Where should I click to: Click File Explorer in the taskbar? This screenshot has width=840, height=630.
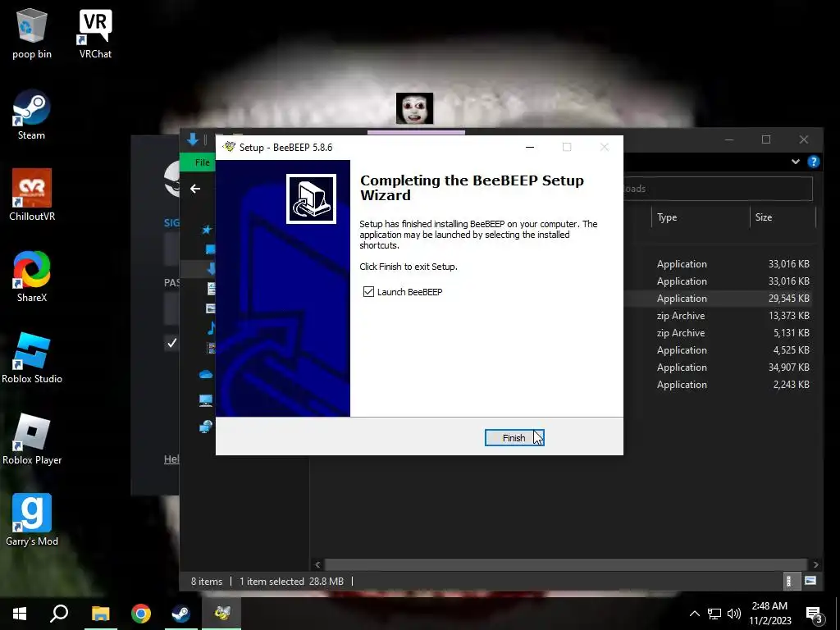[x=100, y=614]
